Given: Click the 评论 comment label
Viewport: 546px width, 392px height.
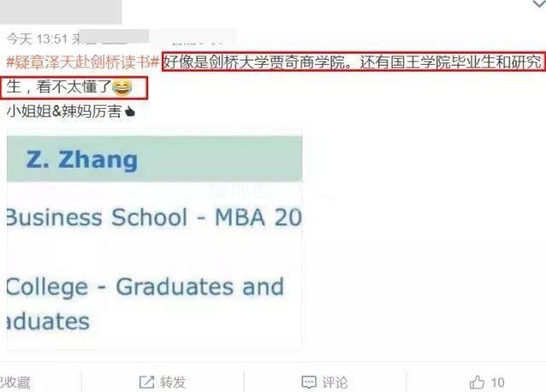Looking at the screenshot, I should pos(335,383).
